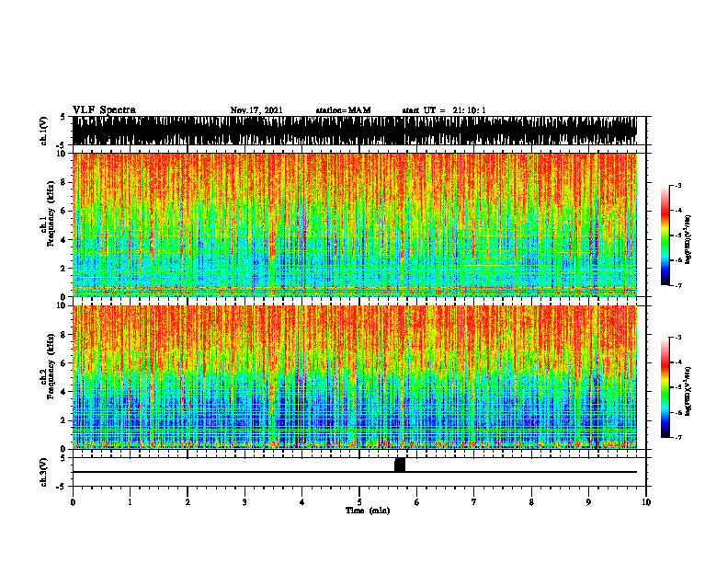Click the black pulse in ch.3 trace
The image size is (728, 563).
[400, 465]
